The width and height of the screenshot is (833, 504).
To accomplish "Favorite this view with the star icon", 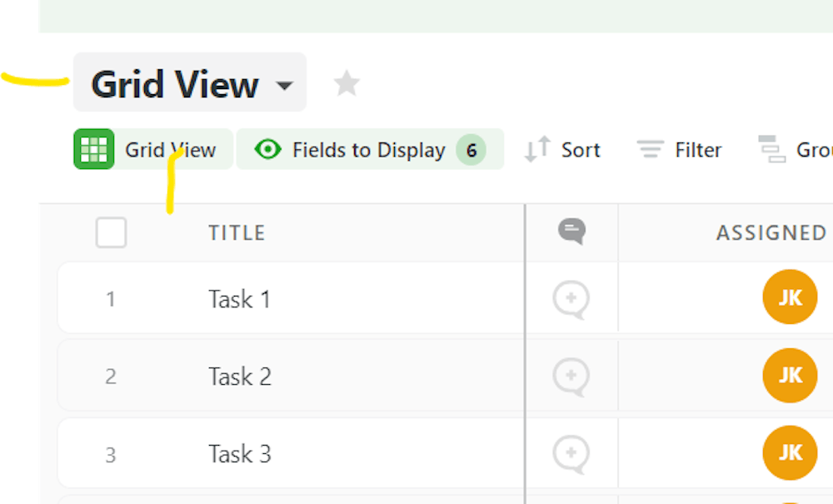I will coord(347,83).
